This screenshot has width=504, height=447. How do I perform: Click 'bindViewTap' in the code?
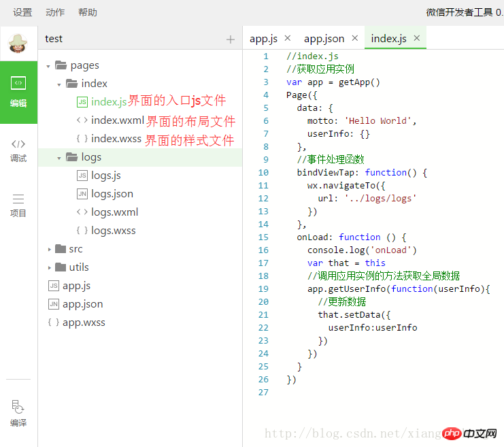(325, 173)
